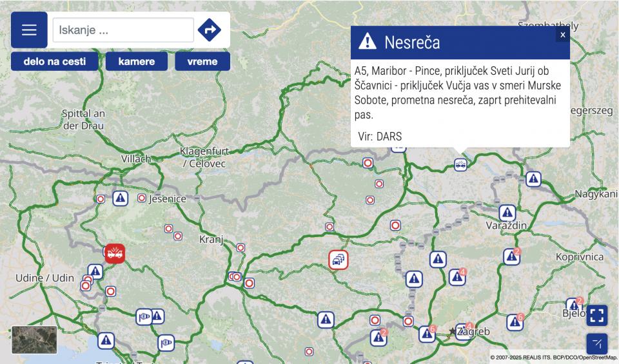Click the red accident marker near Udine
The width and height of the screenshot is (619, 364).
pyautogui.click(x=115, y=253)
